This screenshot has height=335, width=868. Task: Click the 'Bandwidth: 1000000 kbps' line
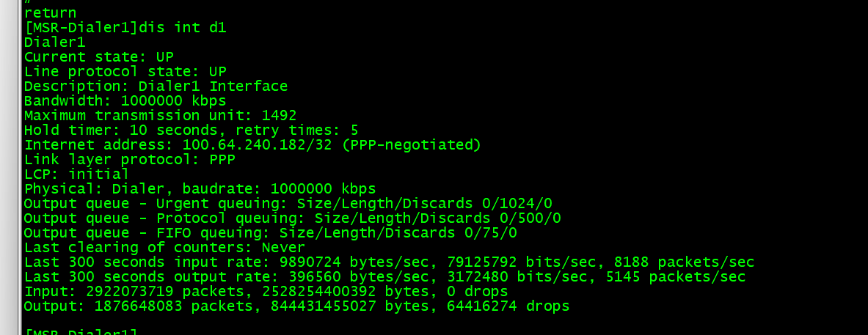pos(125,100)
